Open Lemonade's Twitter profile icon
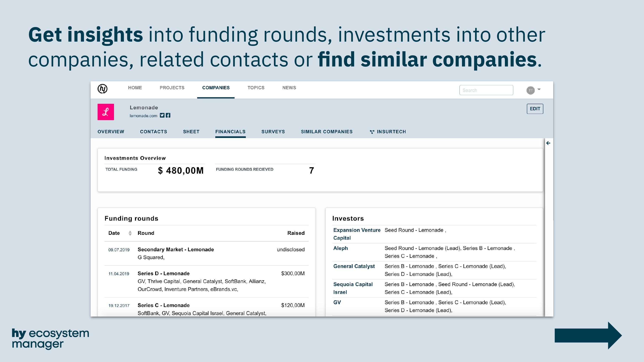644x362 pixels. [162, 115]
